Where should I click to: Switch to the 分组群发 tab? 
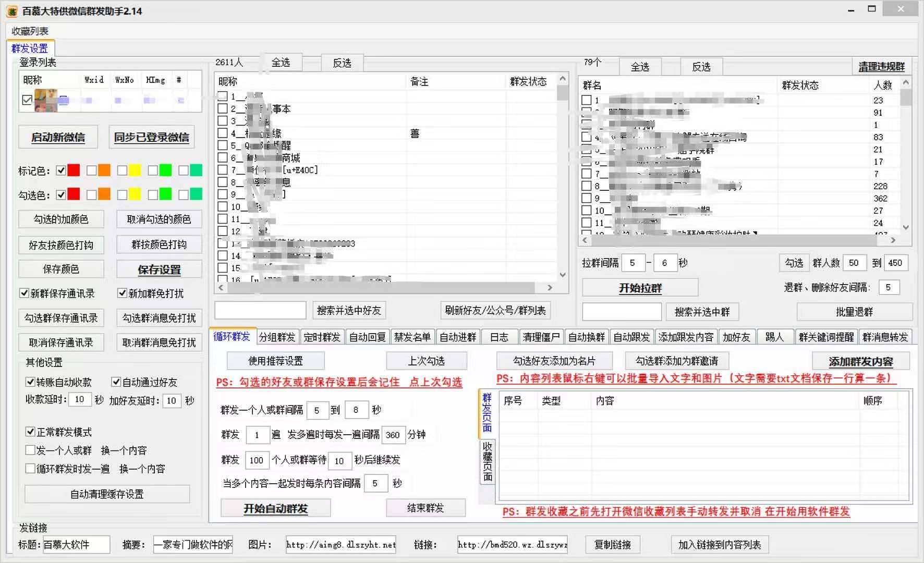pos(278,337)
